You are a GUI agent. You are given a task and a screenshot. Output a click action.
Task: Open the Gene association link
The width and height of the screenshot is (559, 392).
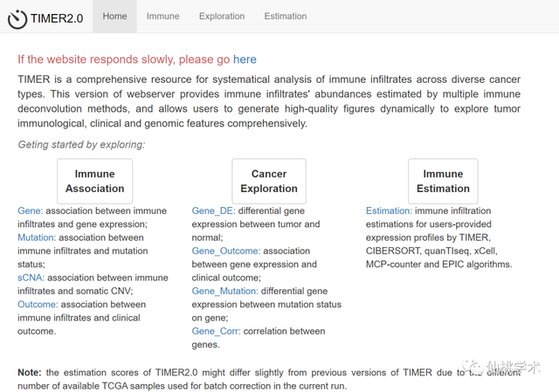(x=30, y=210)
